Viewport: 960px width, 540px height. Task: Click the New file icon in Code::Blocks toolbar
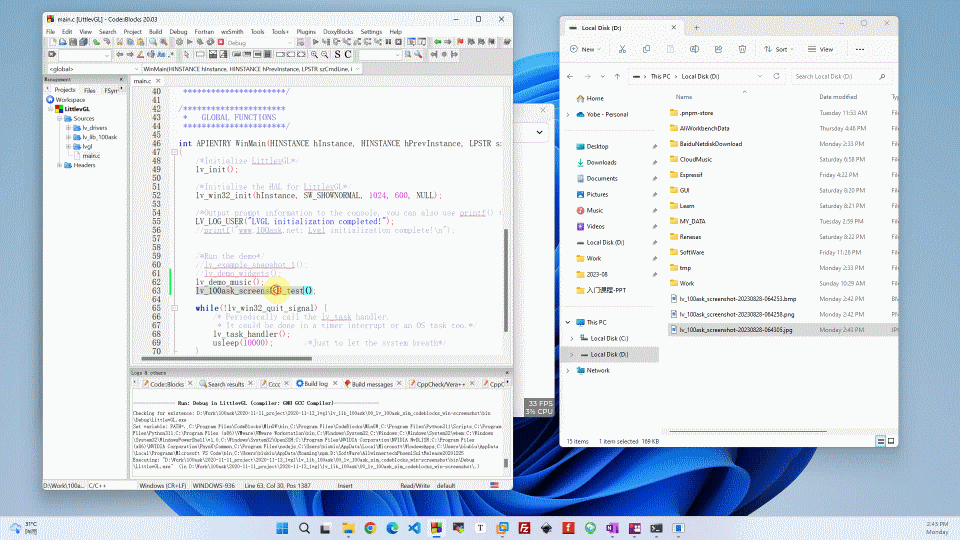pyautogui.click(x=53, y=42)
